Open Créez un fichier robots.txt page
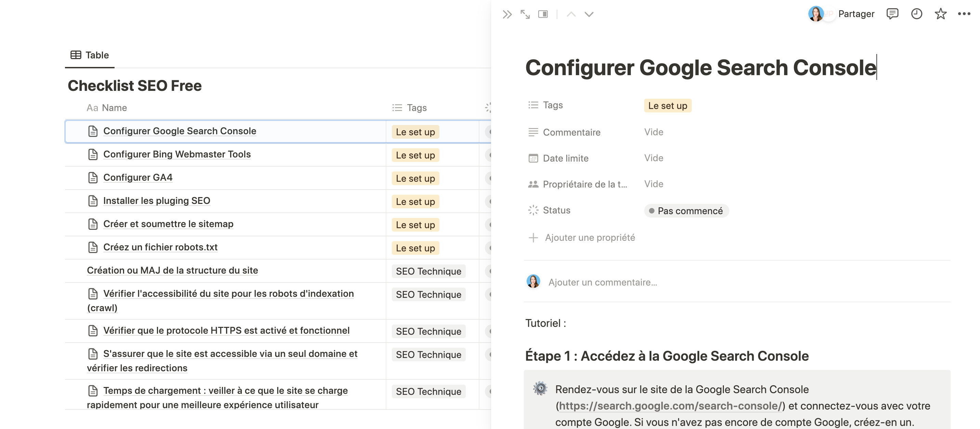The width and height of the screenshot is (980, 429). coord(160,247)
